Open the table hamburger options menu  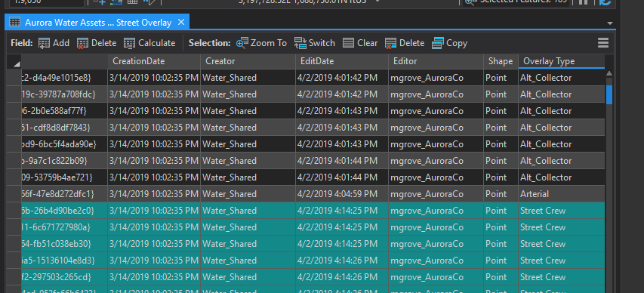pyautogui.click(x=603, y=43)
